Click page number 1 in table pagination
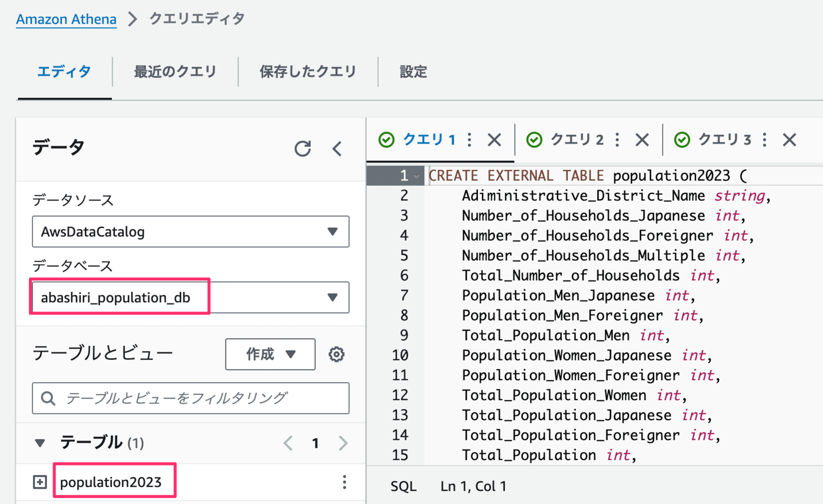 (x=315, y=443)
